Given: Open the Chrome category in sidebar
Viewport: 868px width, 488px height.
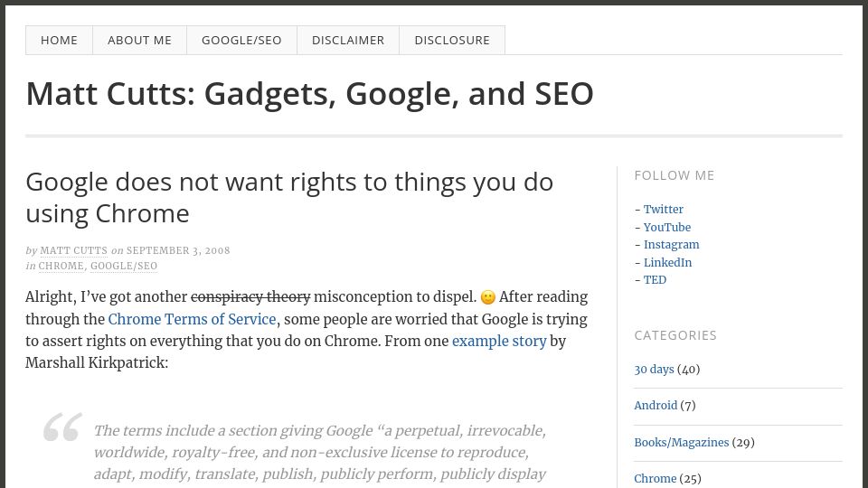Looking at the screenshot, I should (x=655, y=479).
